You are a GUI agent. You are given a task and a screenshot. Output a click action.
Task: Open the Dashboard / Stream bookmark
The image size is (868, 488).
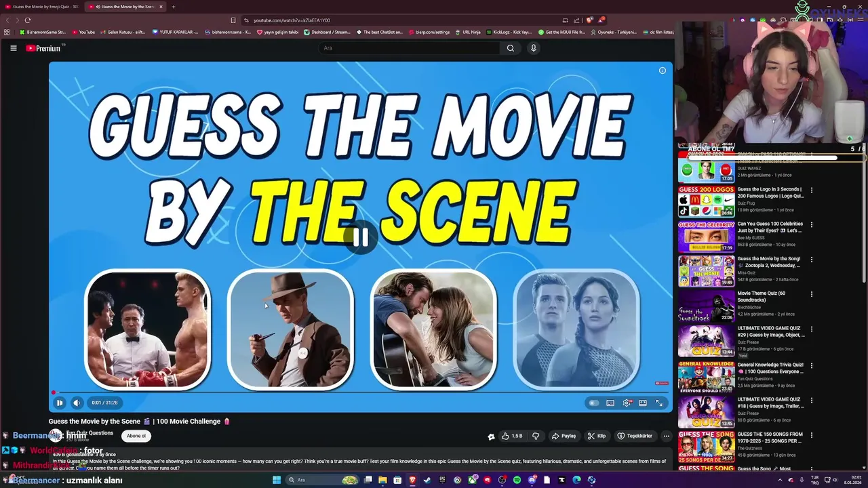click(x=328, y=32)
